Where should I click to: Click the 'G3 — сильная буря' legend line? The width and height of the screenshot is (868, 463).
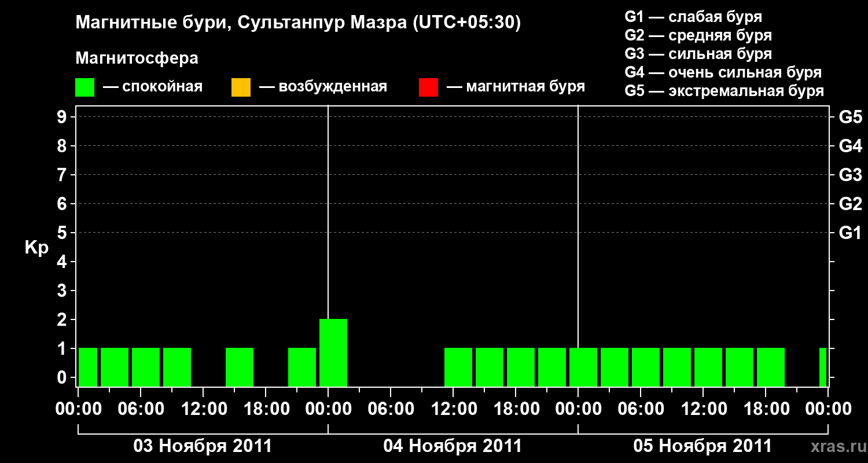pos(698,54)
